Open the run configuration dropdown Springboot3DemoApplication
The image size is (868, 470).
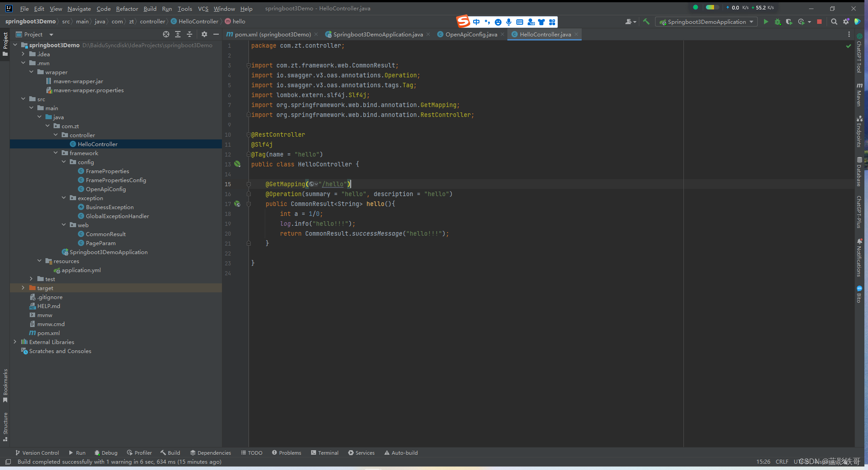tap(706, 22)
